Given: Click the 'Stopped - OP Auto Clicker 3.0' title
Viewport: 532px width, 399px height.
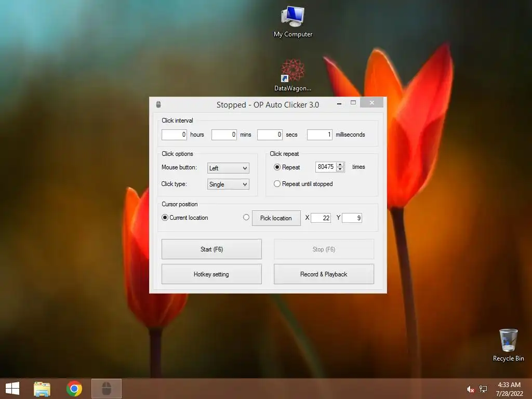Looking at the screenshot, I should point(268,105).
